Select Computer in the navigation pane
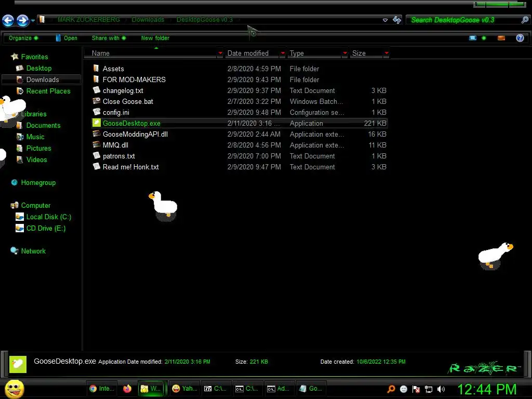This screenshot has width=532, height=399. (x=31, y=206)
